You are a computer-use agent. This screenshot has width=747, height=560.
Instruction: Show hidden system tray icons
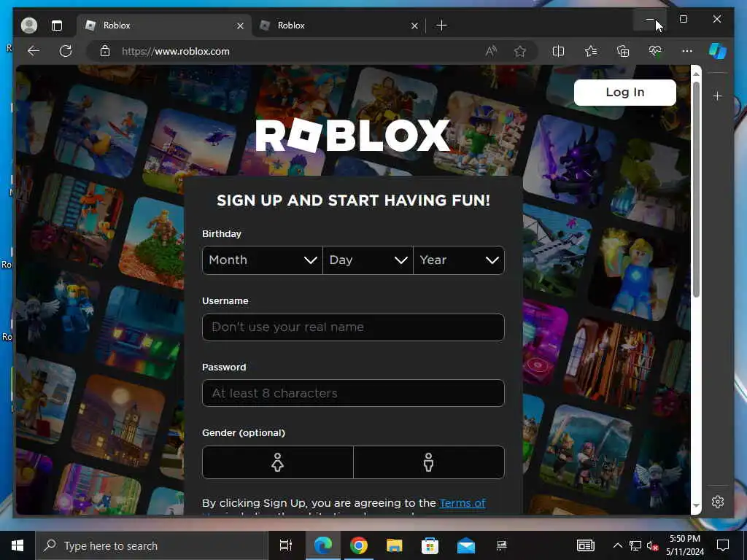click(617, 545)
